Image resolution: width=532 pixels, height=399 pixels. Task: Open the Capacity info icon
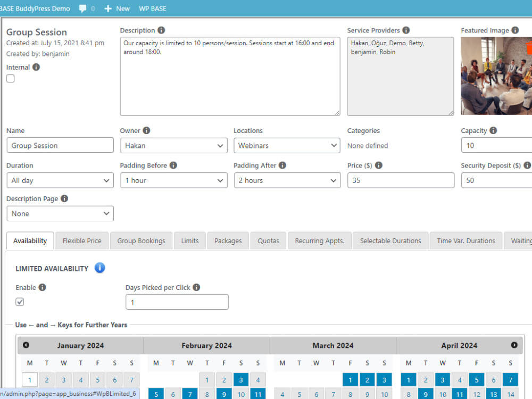click(x=493, y=130)
